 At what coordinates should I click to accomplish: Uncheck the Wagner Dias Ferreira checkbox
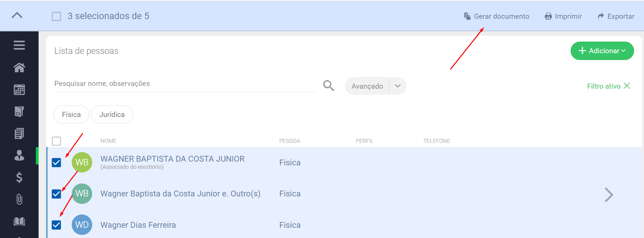coord(56,225)
